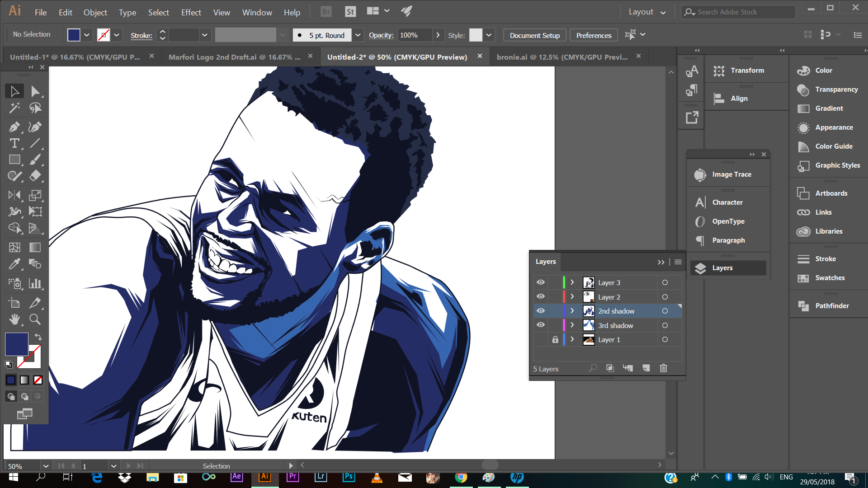Select the Eyedropper tool
The image size is (868, 488).
click(x=14, y=263)
